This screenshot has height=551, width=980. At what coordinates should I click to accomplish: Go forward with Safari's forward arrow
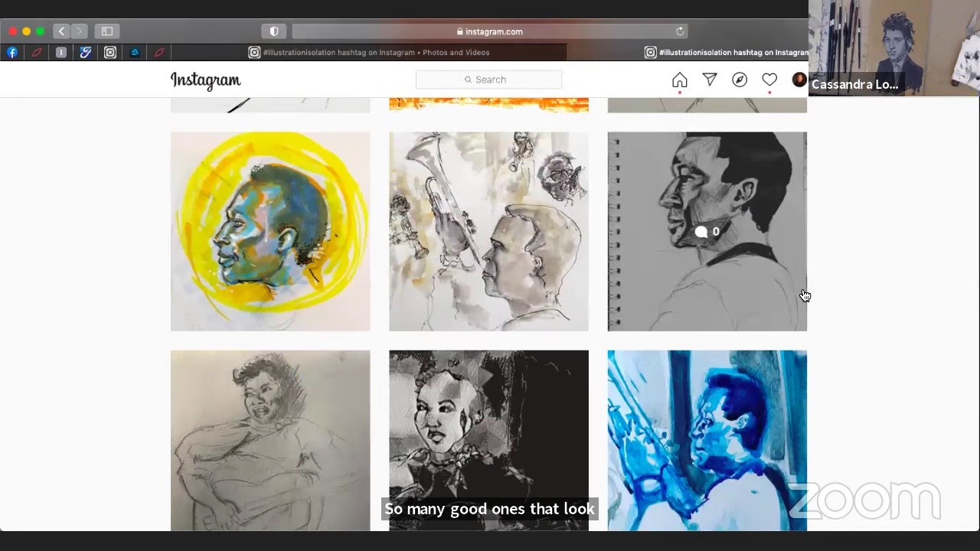pos(79,31)
